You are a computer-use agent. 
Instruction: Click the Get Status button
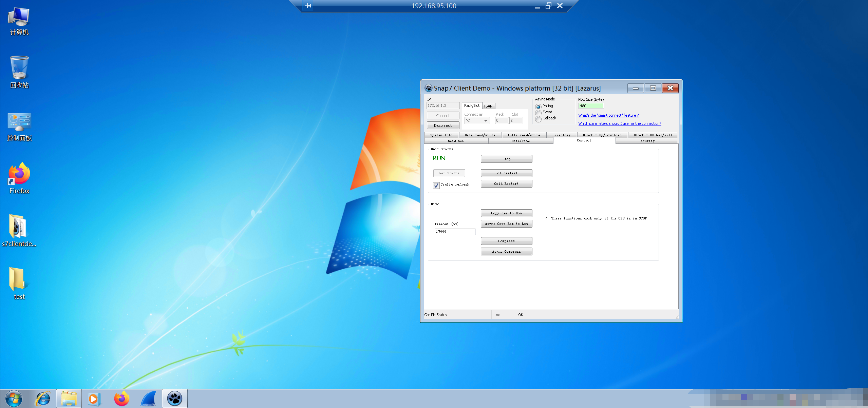click(449, 173)
